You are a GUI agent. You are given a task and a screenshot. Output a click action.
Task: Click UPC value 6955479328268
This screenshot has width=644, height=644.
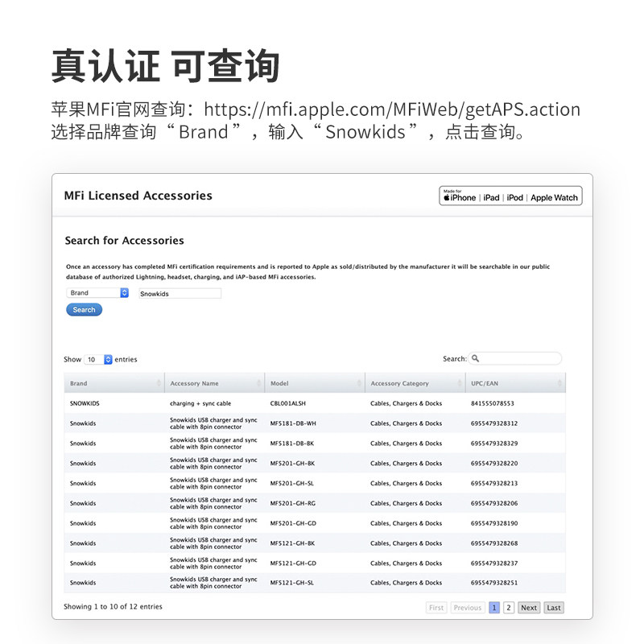(494, 543)
